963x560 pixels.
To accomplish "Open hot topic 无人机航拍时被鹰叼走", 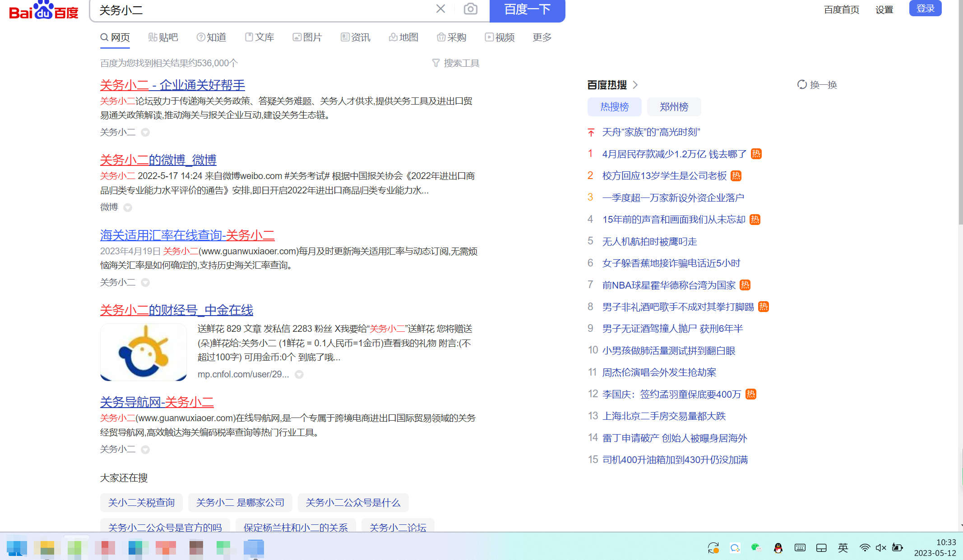I will pyautogui.click(x=650, y=242).
